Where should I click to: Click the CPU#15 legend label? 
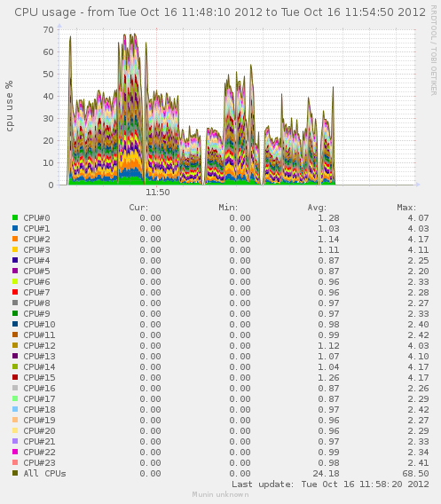click(x=39, y=377)
